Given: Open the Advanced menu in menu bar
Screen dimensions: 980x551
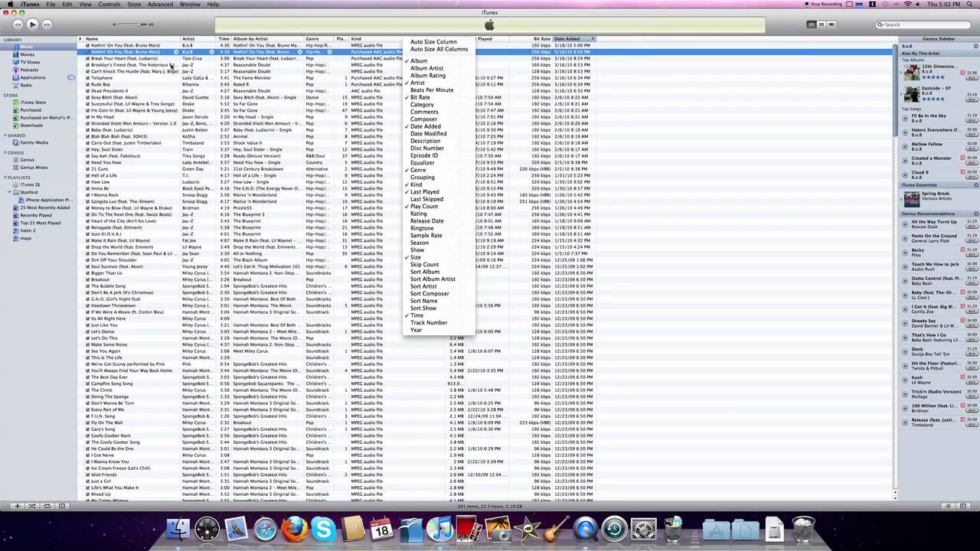Looking at the screenshot, I should pyautogui.click(x=160, y=5).
